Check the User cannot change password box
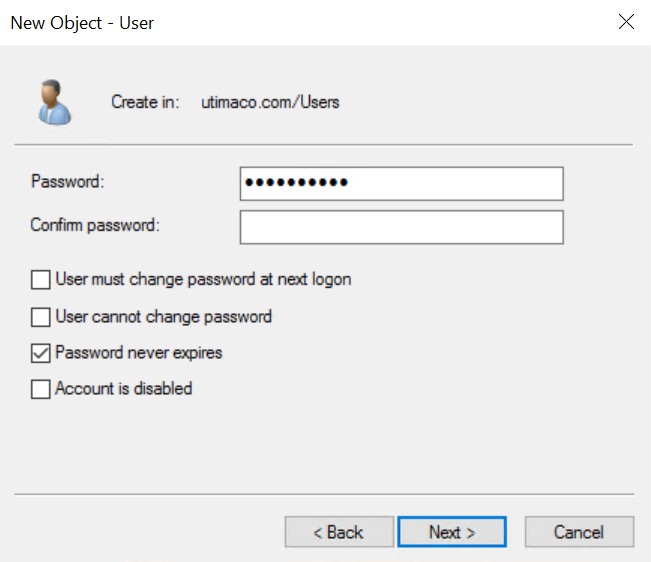This screenshot has width=651, height=562. click(x=41, y=317)
